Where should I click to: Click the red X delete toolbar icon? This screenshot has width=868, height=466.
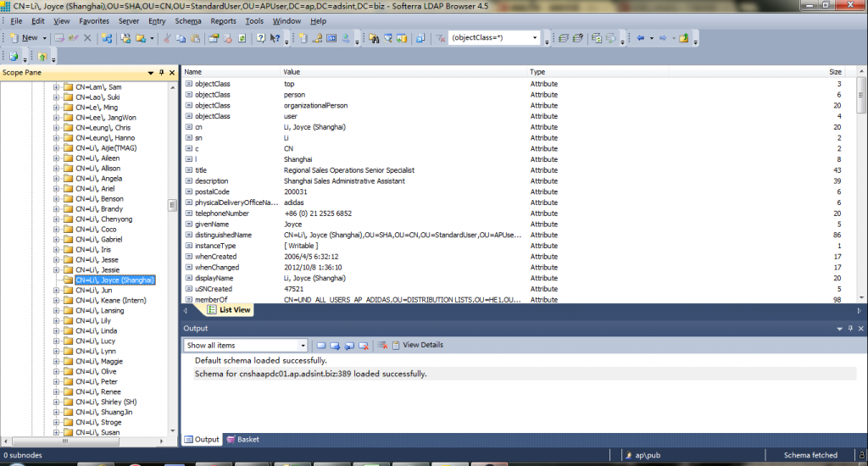point(87,38)
